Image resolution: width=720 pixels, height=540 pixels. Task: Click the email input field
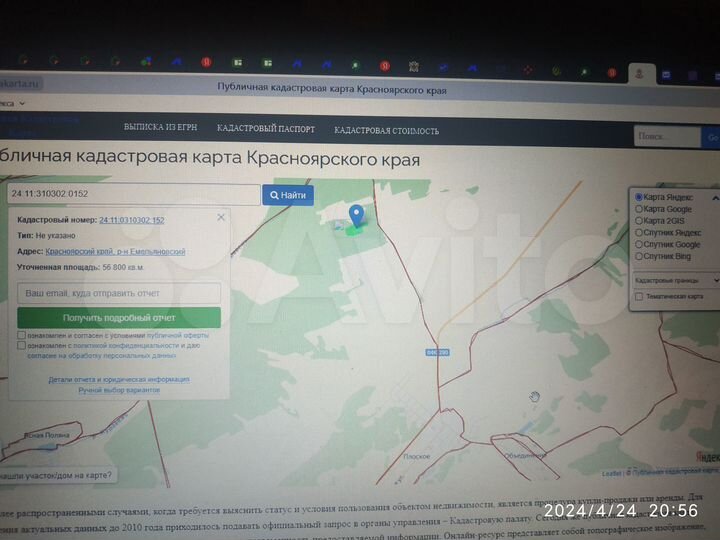pyautogui.click(x=119, y=294)
